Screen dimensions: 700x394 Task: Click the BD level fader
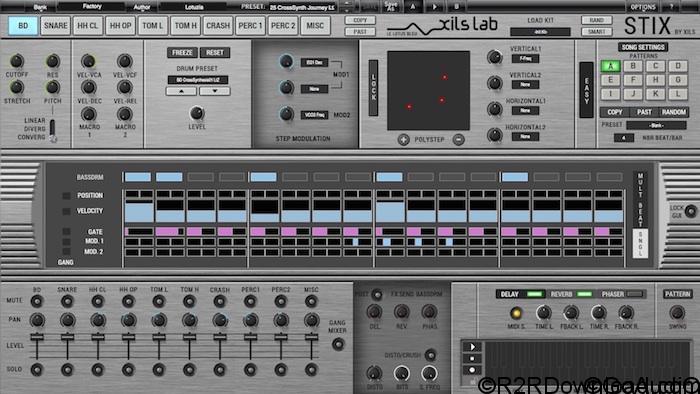point(37,337)
